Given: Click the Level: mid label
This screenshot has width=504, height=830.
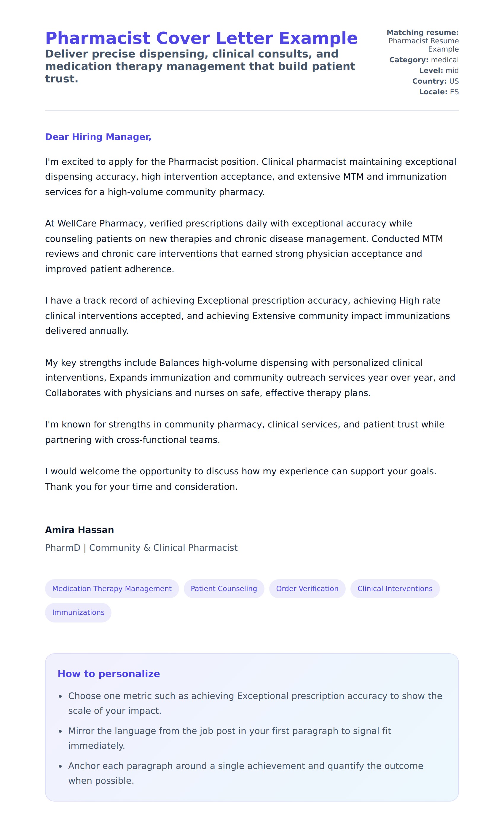Looking at the screenshot, I should tap(439, 71).
